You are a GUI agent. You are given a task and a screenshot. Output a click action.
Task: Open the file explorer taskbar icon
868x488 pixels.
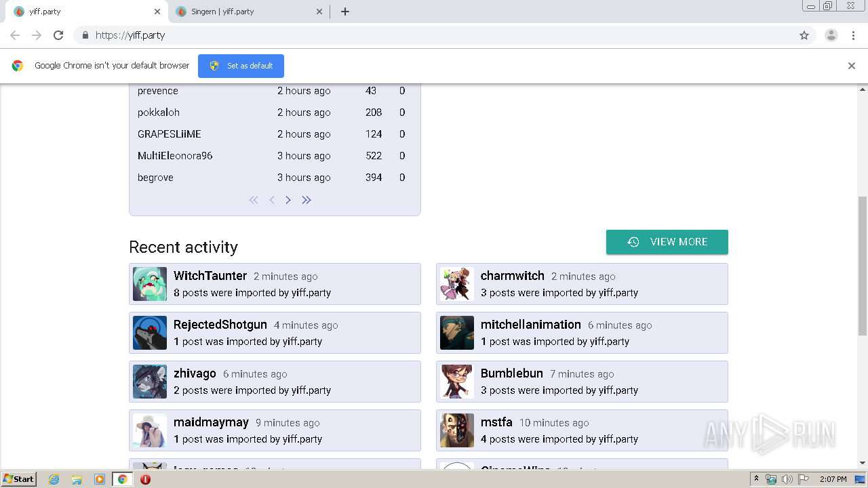(77, 479)
